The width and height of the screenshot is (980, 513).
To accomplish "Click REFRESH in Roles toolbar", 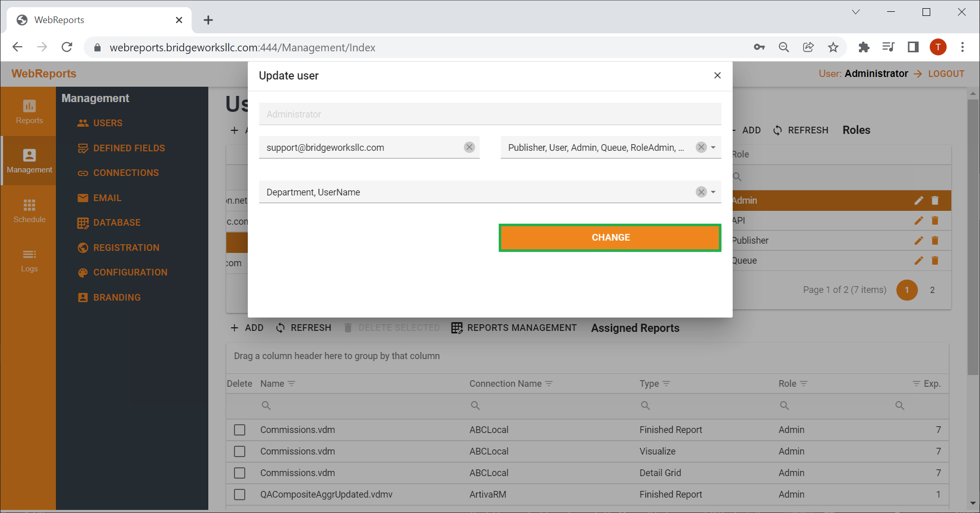I will 800,130.
